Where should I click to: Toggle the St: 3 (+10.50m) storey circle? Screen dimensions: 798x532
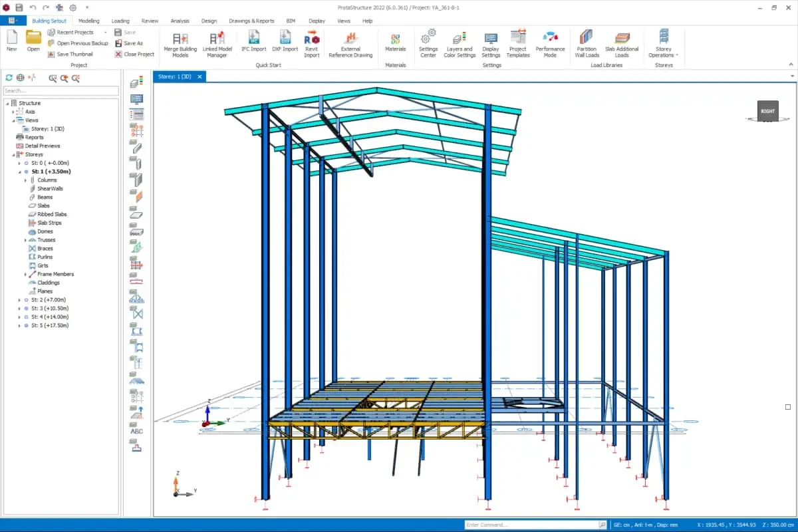point(26,309)
